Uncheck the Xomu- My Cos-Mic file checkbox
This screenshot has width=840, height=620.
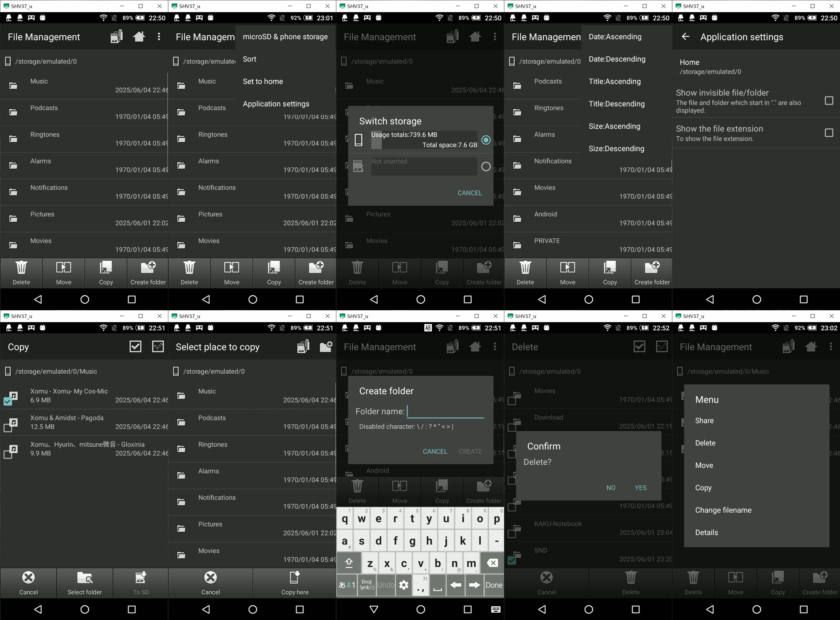[x=8, y=401]
